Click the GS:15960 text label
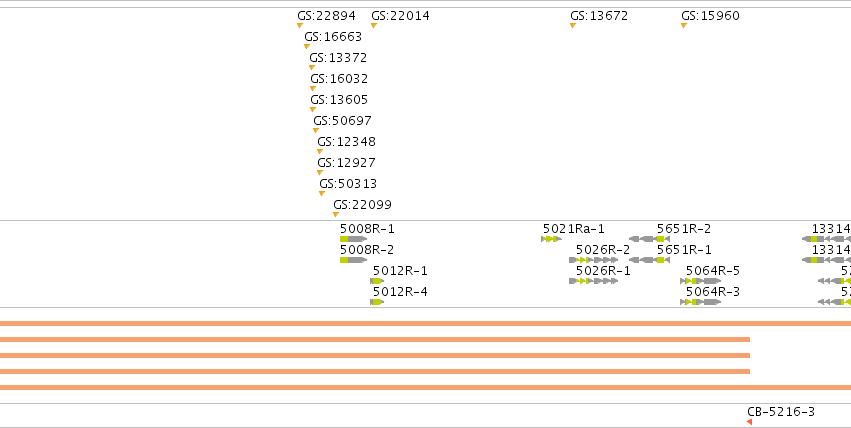 point(710,16)
